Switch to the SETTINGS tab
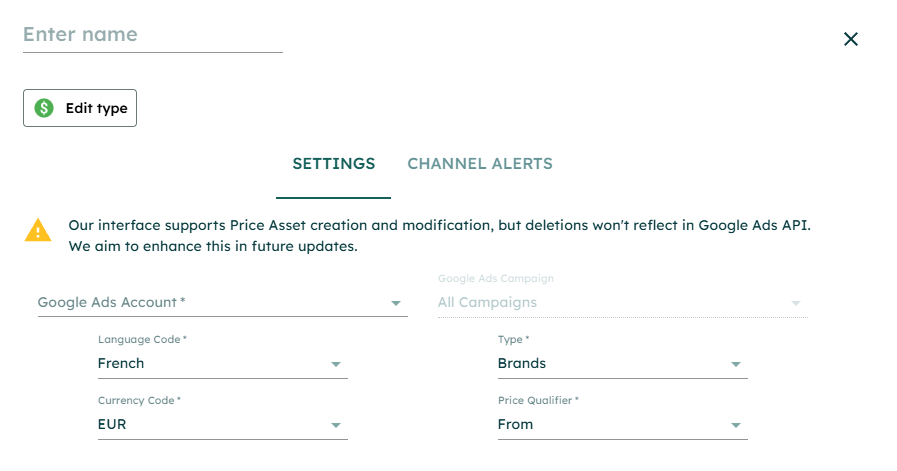This screenshot has height=471, width=897. pos(334,164)
